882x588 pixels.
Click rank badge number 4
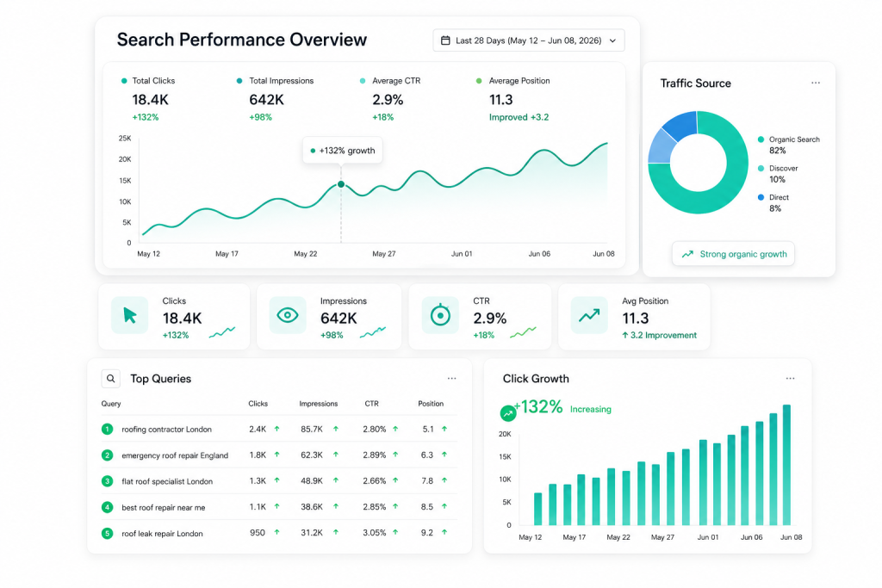coord(107,507)
